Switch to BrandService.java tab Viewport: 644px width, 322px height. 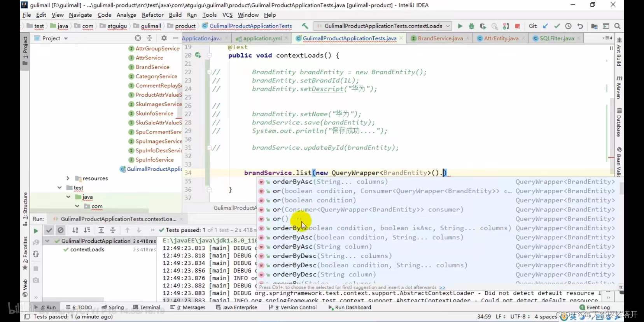coord(440,38)
